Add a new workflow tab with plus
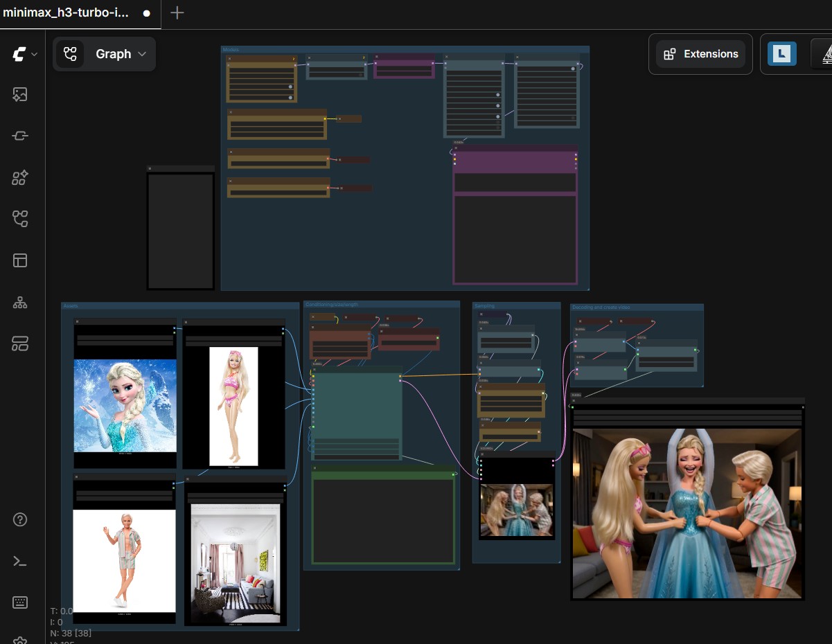832x644 pixels. [x=177, y=13]
